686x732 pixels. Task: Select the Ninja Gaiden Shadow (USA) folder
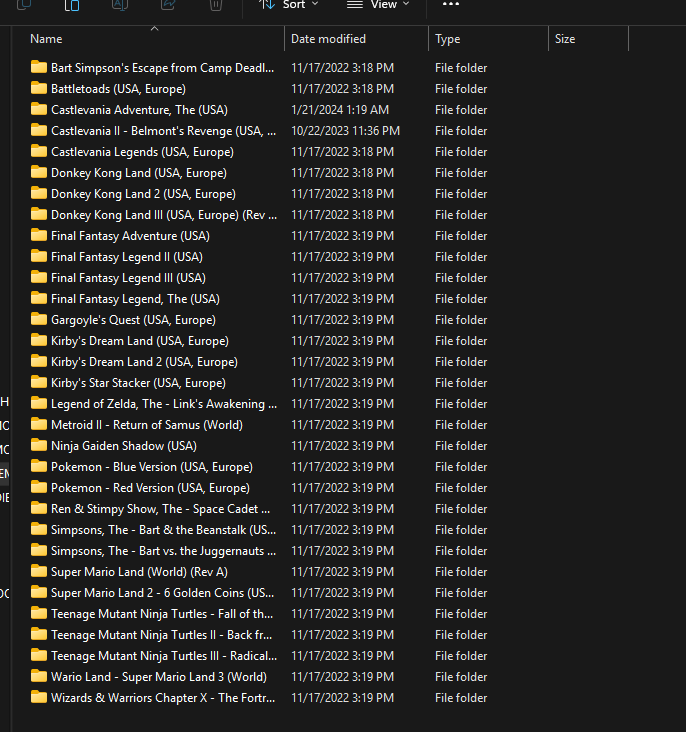pyautogui.click(x=123, y=446)
